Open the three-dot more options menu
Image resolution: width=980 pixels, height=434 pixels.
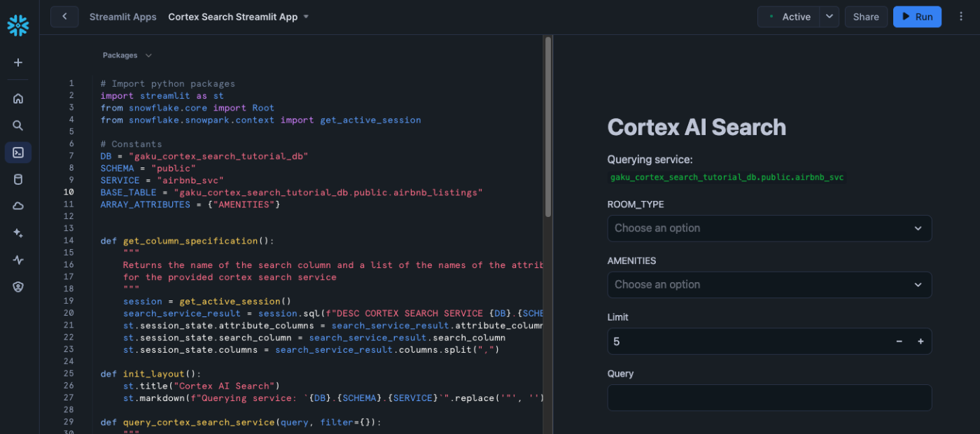tap(960, 17)
